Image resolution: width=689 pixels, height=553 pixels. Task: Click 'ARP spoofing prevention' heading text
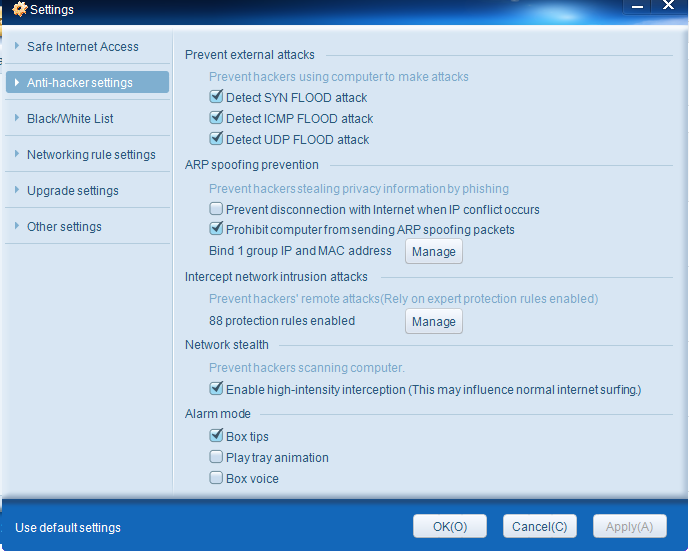252,165
